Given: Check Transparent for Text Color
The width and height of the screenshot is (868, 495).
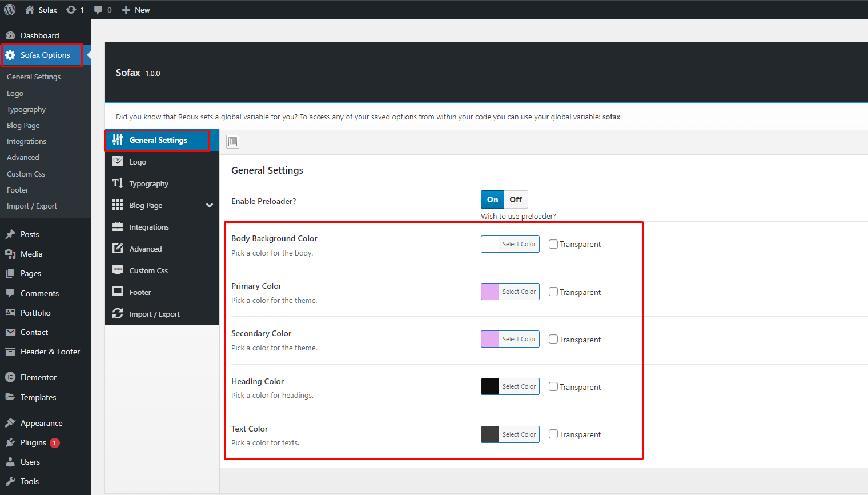Looking at the screenshot, I should coord(553,434).
